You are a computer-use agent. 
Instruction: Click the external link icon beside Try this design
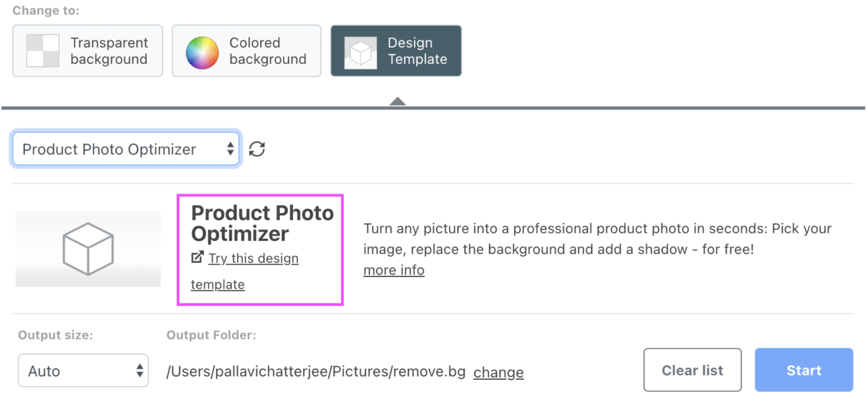click(x=197, y=257)
